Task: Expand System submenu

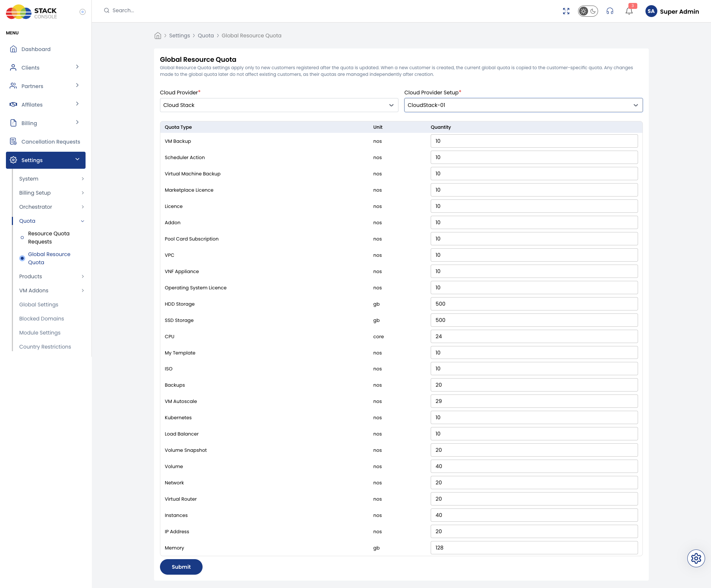Action: click(51, 179)
